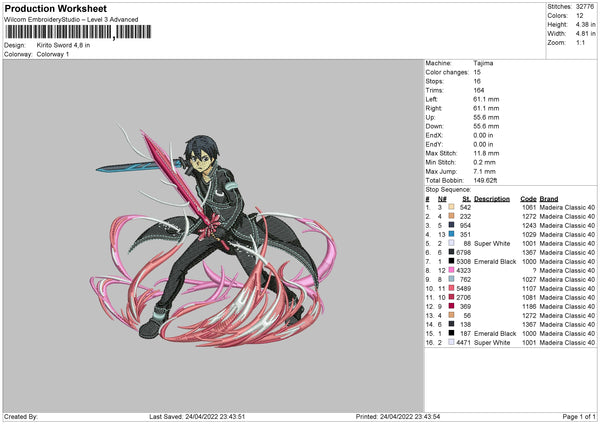Click "Super White" in stop row 5
Screen dimensions: 600x424
coord(492,243)
